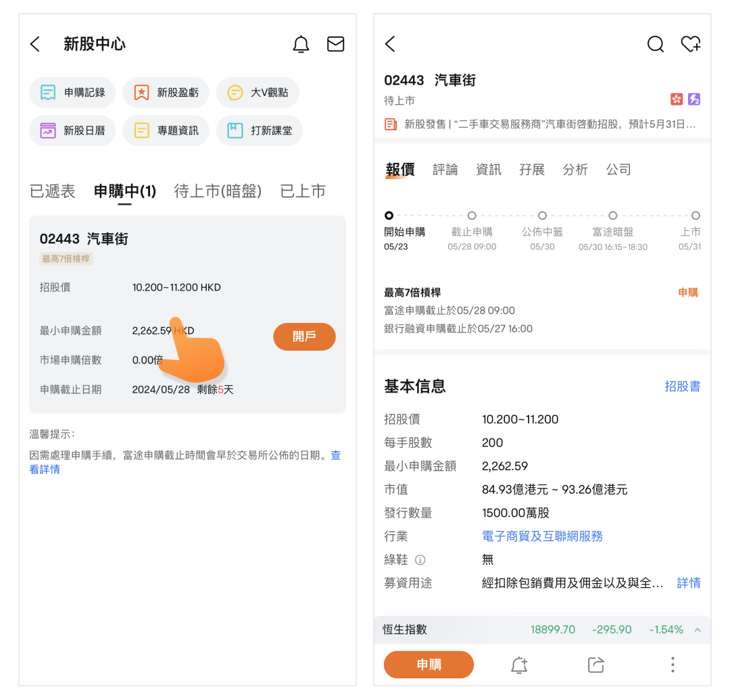Open the mail inbox icon
The image size is (730, 700).
335,45
